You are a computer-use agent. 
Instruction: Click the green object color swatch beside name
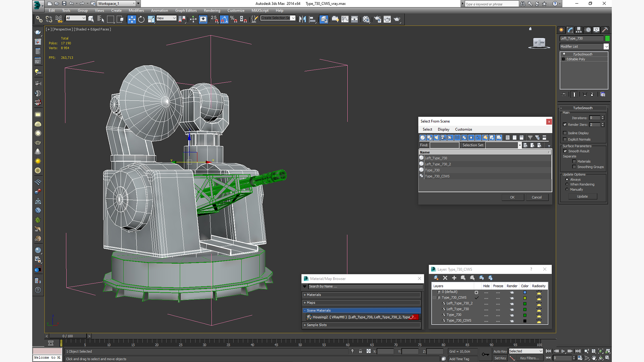[x=607, y=38]
